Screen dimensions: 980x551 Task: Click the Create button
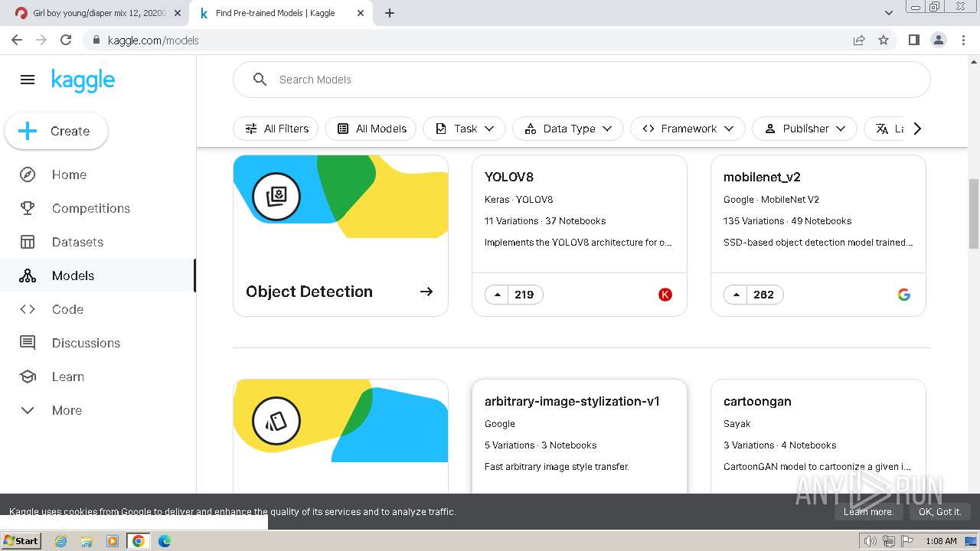[56, 131]
